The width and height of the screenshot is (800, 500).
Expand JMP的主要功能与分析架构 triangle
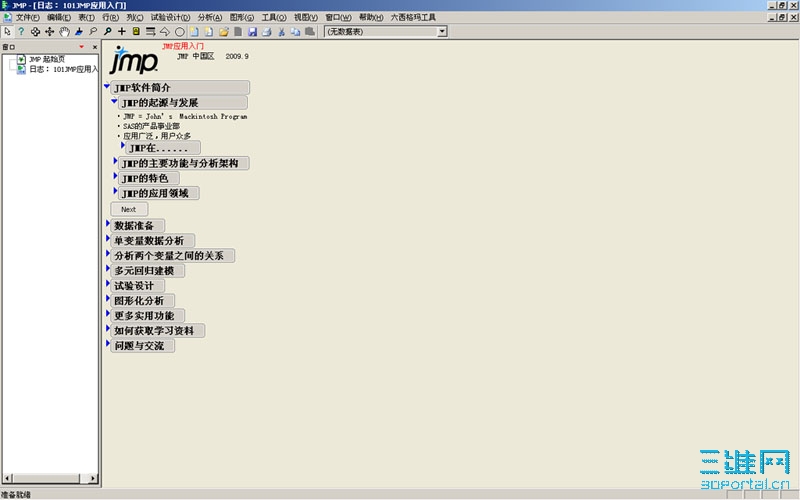pos(115,161)
